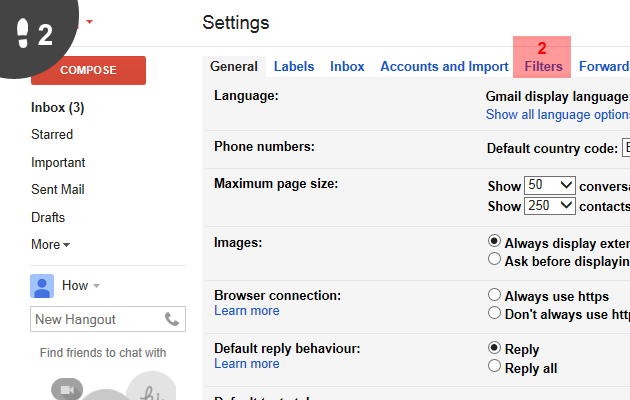
Task: Click the Default reply behaviour: label
Action: tap(287, 349)
